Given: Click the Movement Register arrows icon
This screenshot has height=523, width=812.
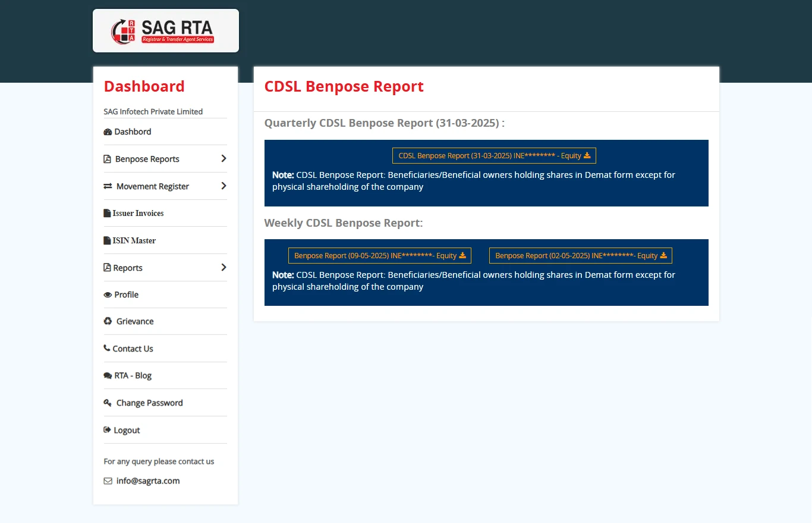Looking at the screenshot, I should (x=108, y=186).
